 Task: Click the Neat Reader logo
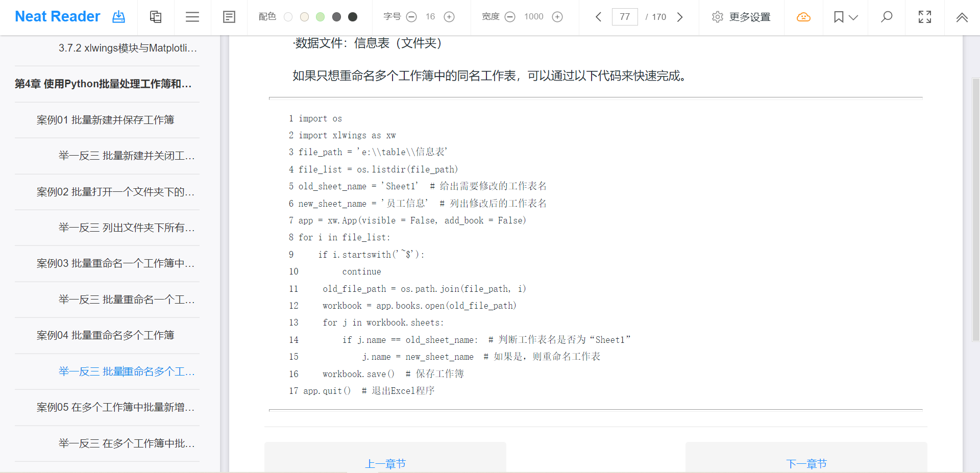(x=58, y=17)
